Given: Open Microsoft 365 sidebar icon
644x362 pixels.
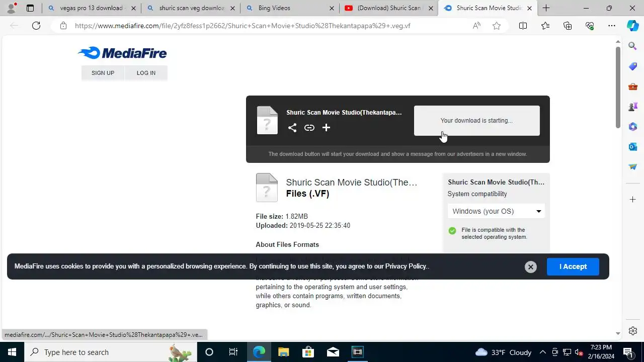Looking at the screenshot, I should (x=633, y=127).
